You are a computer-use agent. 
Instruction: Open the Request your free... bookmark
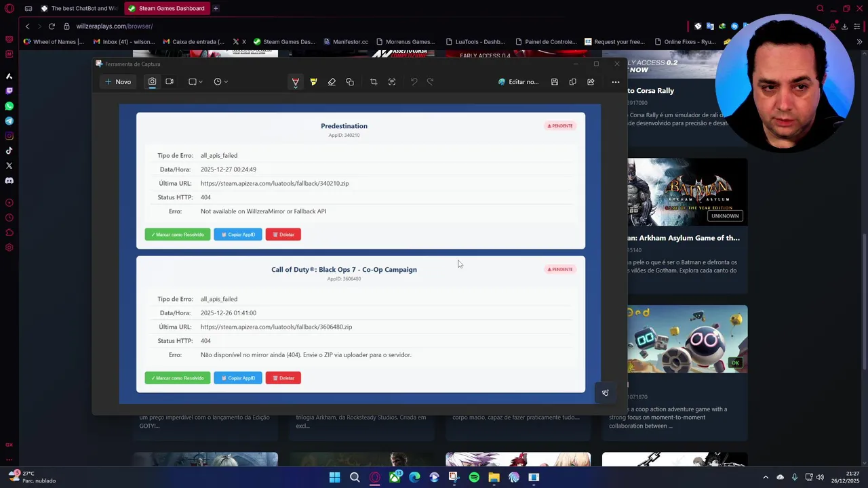615,41
